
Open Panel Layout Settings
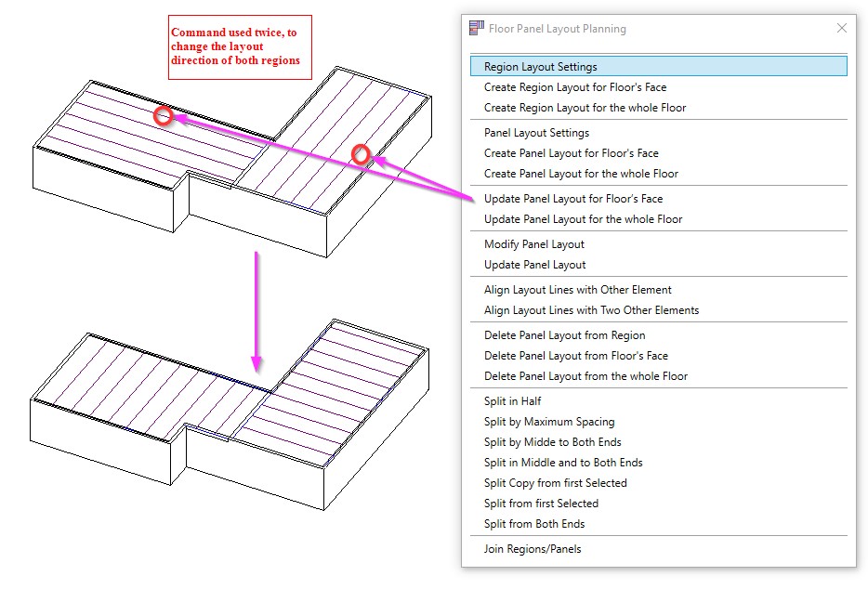pos(536,133)
